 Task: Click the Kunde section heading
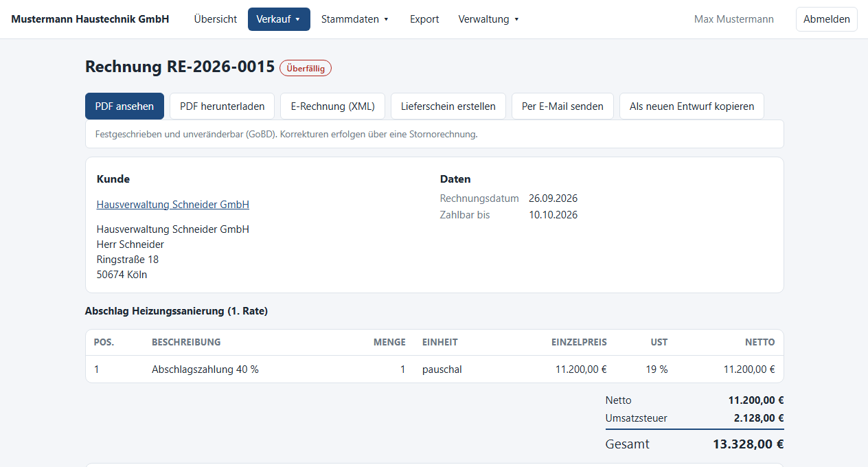coord(113,179)
